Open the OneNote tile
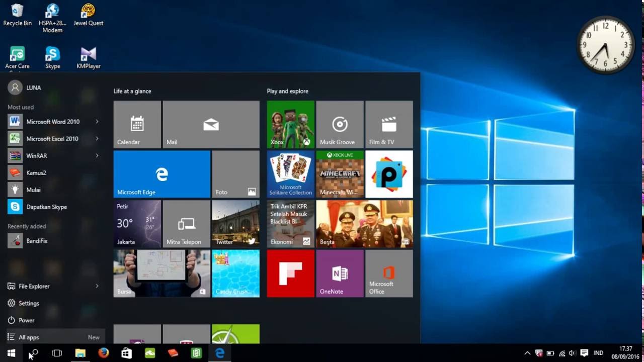 (x=340, y=274)
